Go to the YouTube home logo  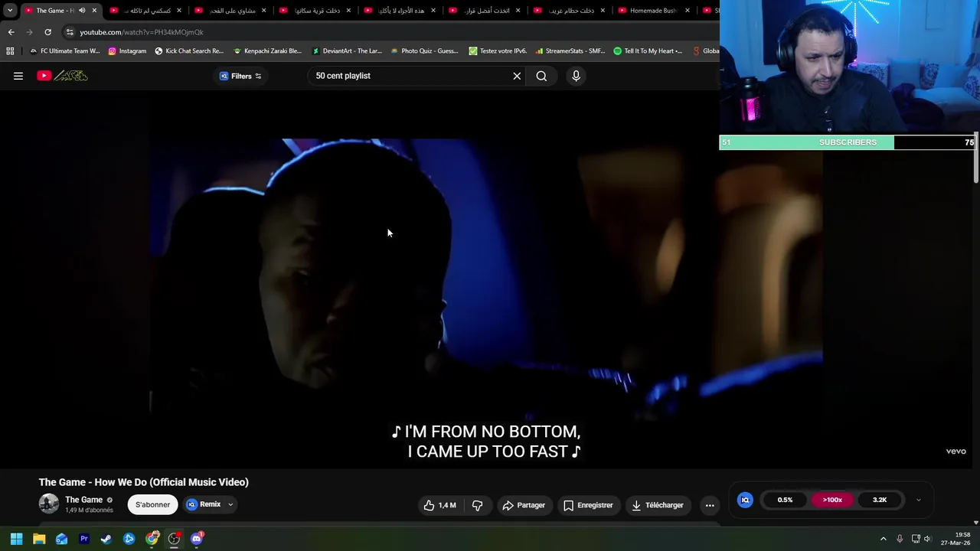coord(62,76)
